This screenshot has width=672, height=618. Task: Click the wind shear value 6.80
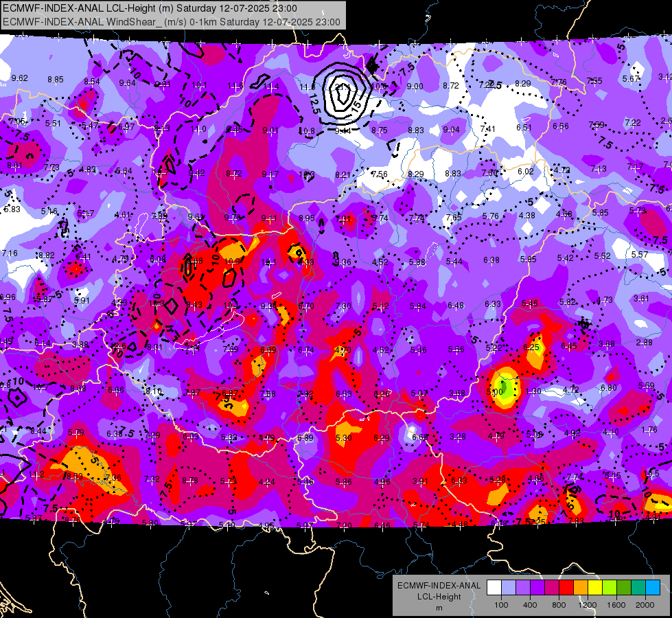coord(609,388)
